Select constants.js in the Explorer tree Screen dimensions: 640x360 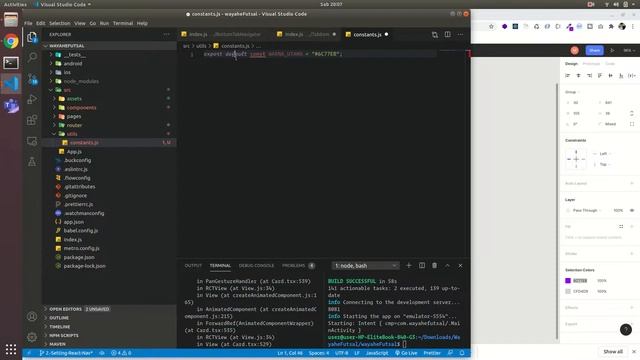[x=84, y=143]
